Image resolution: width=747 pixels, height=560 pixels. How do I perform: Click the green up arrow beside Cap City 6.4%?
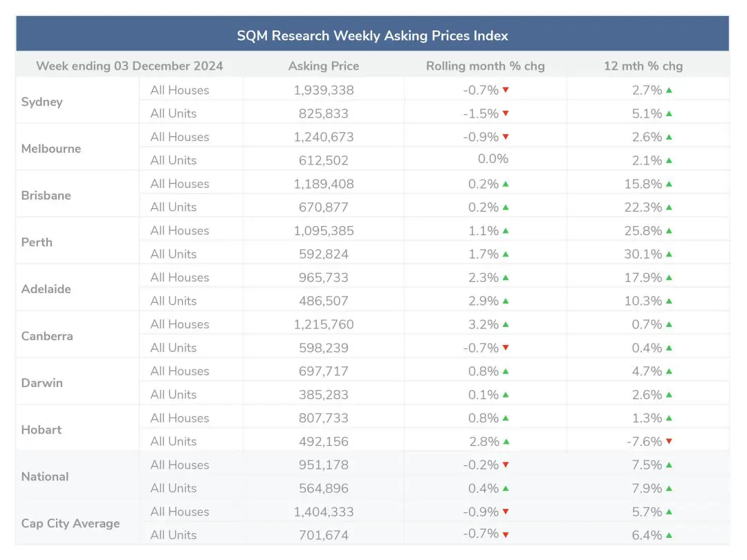tap(669, 534)
